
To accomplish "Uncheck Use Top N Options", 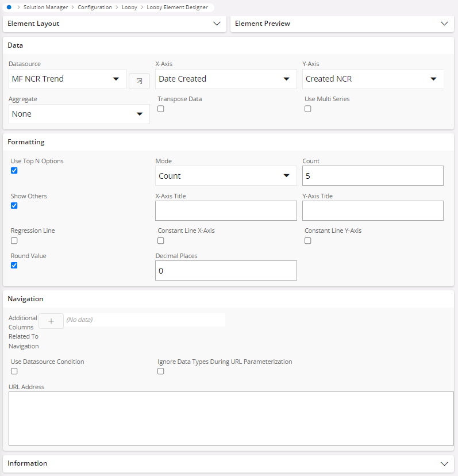I will (x=14, y=170).
